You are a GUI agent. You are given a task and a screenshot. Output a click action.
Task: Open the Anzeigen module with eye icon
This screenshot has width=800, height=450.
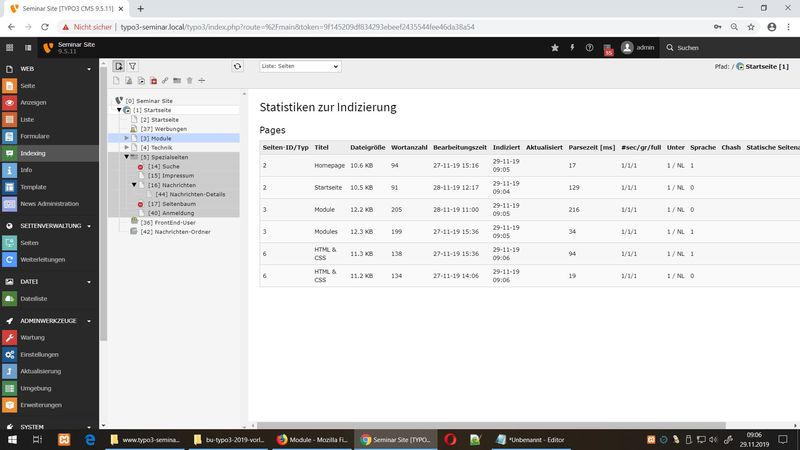pyautogui.click(x=33, y=102)
